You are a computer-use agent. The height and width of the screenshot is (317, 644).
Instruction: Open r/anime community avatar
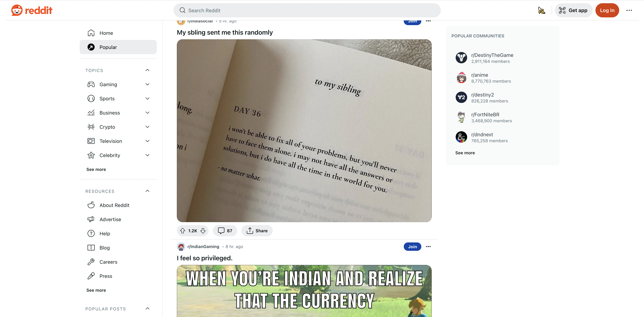click(x=461, y=78)
